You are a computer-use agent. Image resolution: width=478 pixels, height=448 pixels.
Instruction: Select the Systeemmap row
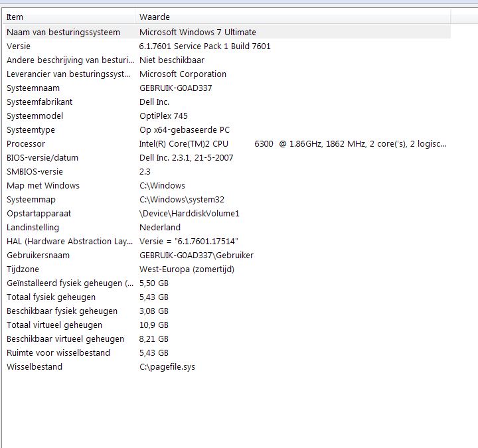(x=31, y=200)
